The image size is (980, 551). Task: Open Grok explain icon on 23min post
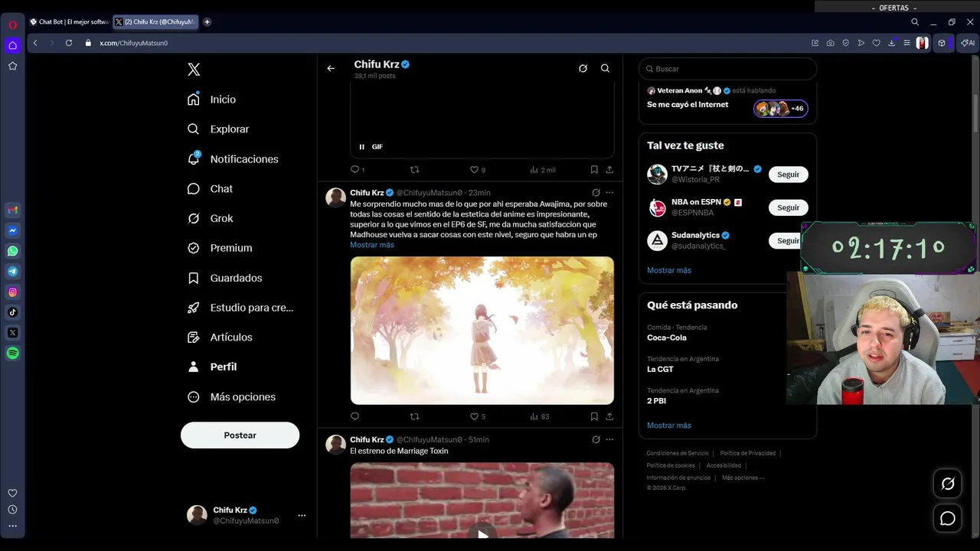(596, 193)
